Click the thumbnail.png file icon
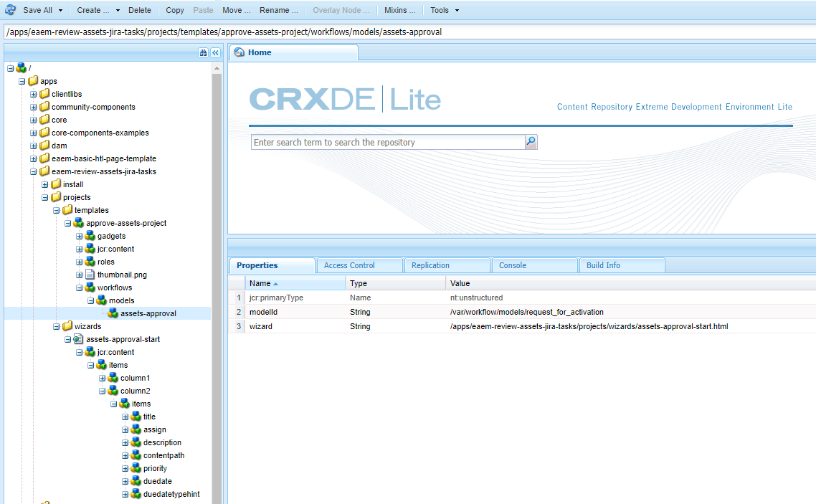This screenshot has height=504, width=816. 90,274
